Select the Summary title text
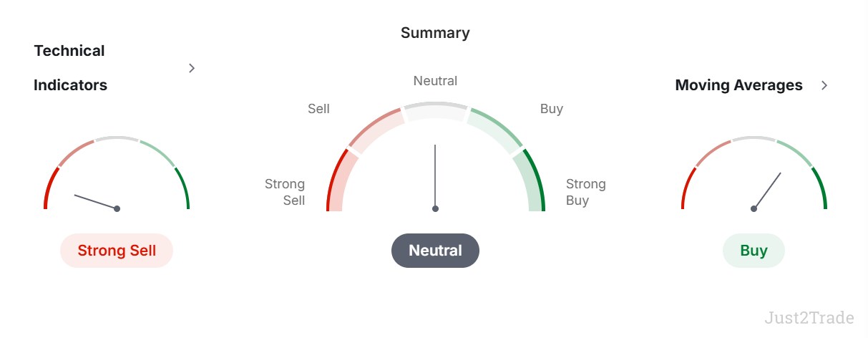868x338 pixels. coord(435,33)
